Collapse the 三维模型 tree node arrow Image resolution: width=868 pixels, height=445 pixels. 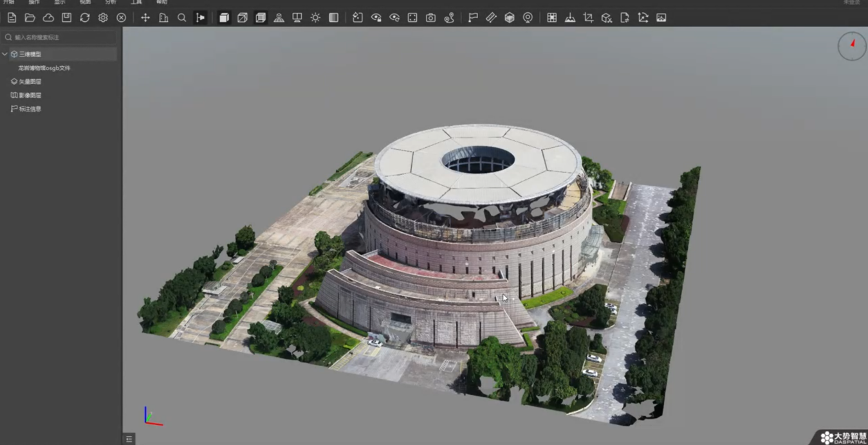5,55
